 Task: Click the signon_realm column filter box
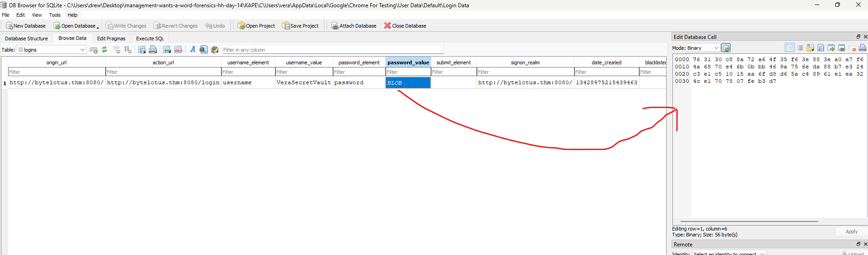pos(525,72)
